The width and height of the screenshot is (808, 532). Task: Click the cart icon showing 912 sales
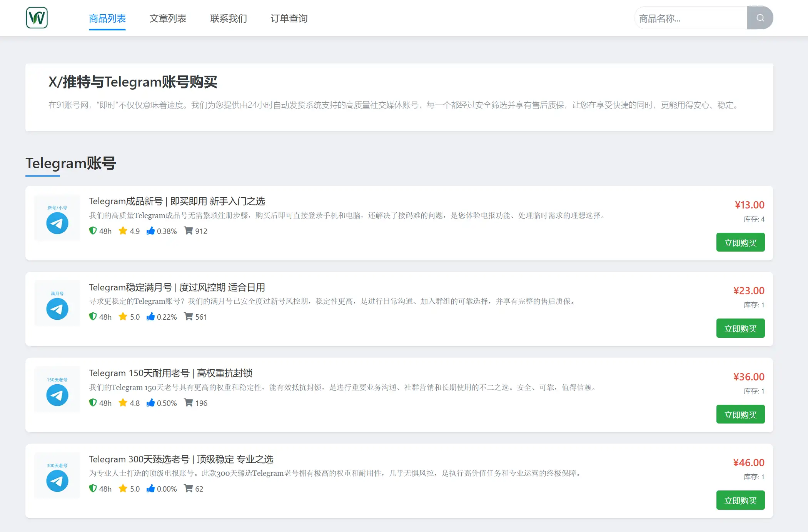coord(189,231)
